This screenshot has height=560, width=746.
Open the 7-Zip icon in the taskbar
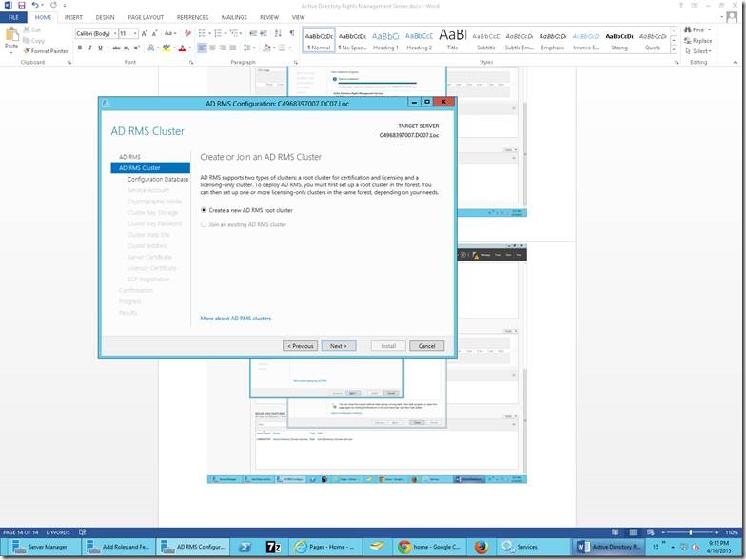click(x=274, y=547)
